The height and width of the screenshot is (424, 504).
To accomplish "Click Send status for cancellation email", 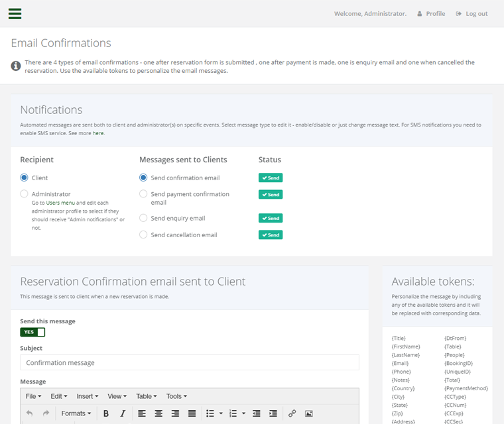I will tap(271, 235).
